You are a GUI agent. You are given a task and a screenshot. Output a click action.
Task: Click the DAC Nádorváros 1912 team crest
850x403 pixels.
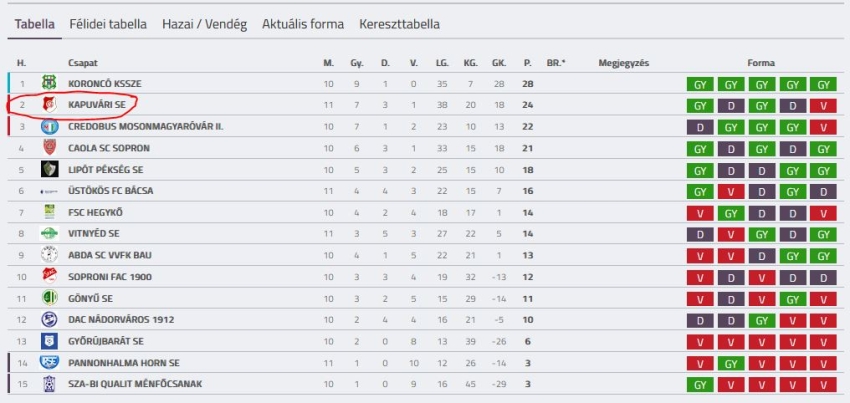click(x=50, y=319)
